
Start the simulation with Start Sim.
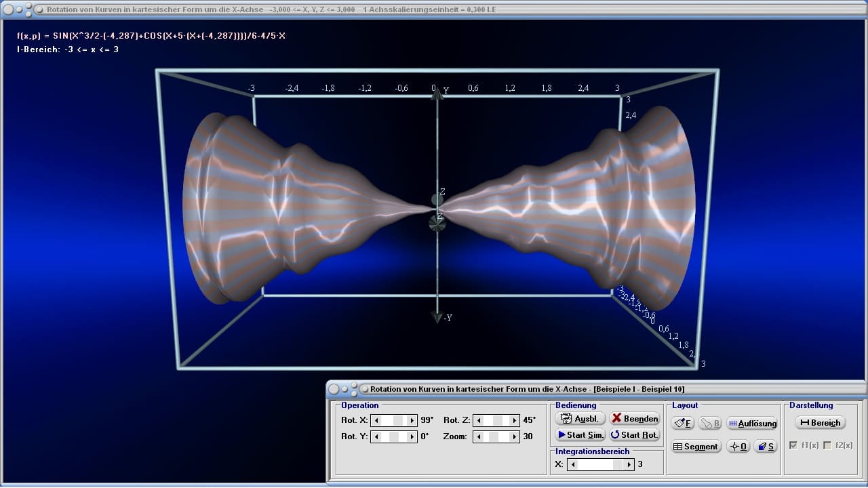(x=580, y=435)
